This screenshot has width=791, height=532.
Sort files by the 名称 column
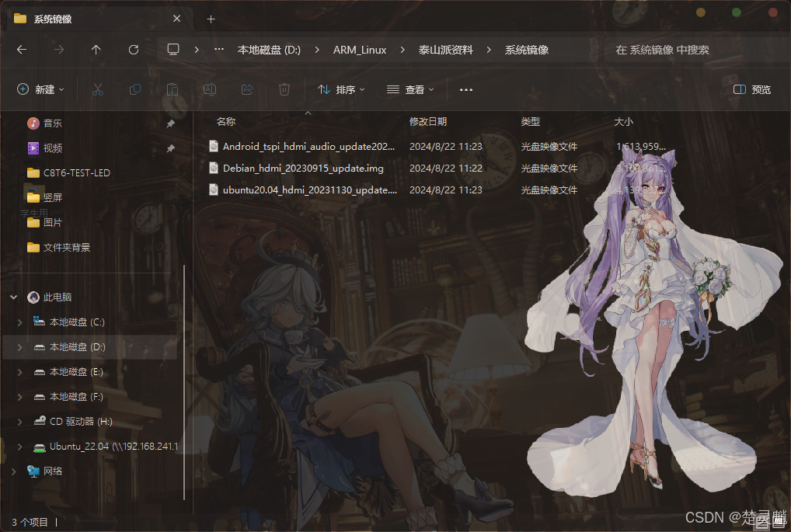pos(226,121)
